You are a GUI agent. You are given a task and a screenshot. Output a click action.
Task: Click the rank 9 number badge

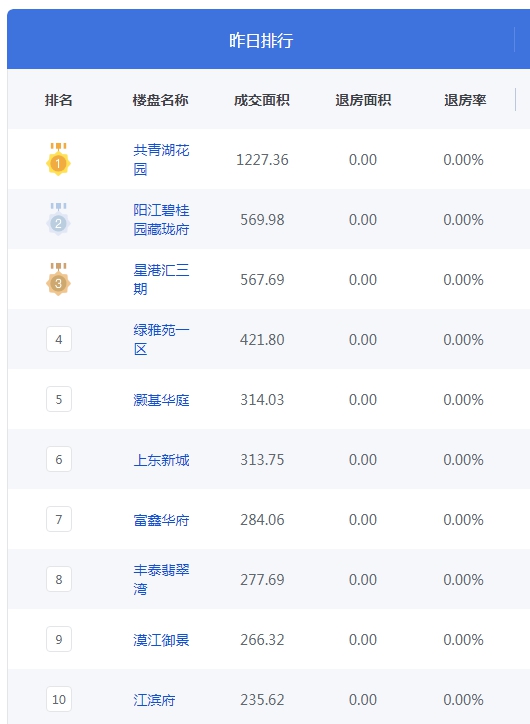pos(59,640)
